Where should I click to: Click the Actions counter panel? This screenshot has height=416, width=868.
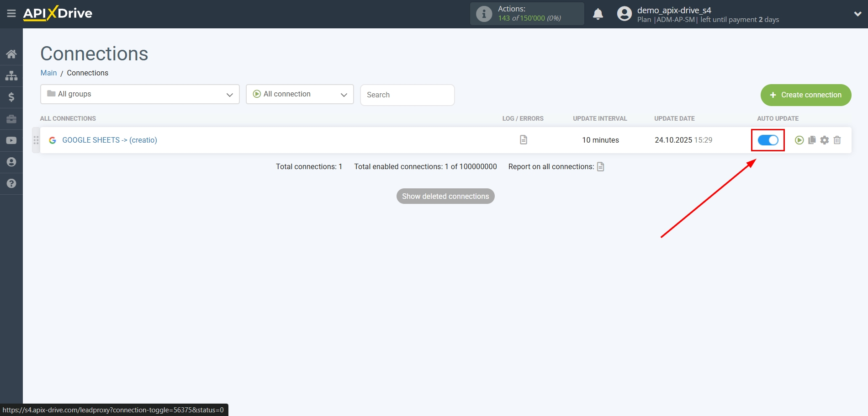pyautogui.click(x=527, y=14)
